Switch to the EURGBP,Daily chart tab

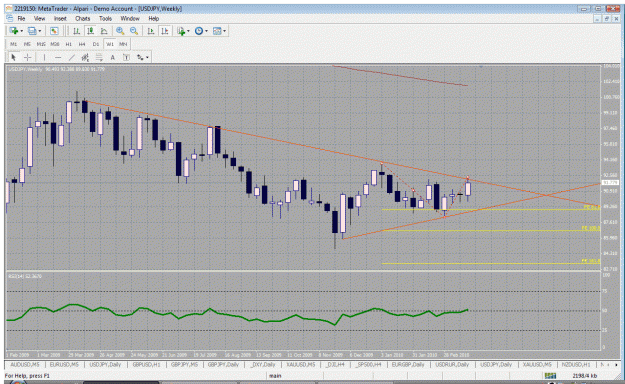coord(408,364)
